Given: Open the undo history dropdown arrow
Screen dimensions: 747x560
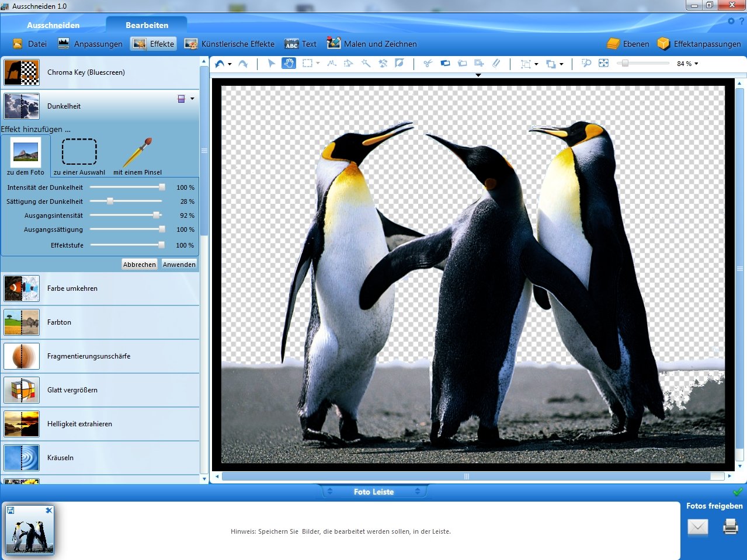Looking at the screenshot, I should click(230, 64).
